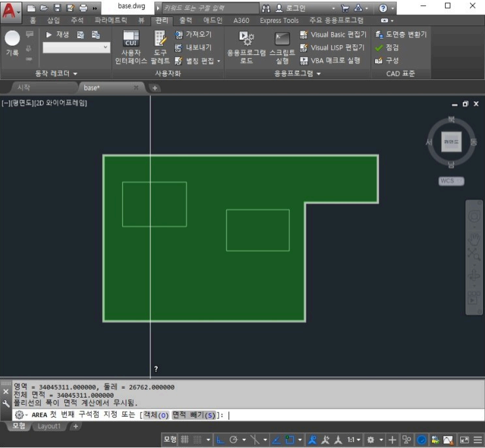Click the pan hand icon in navigation bar

[x=474, y=238]
